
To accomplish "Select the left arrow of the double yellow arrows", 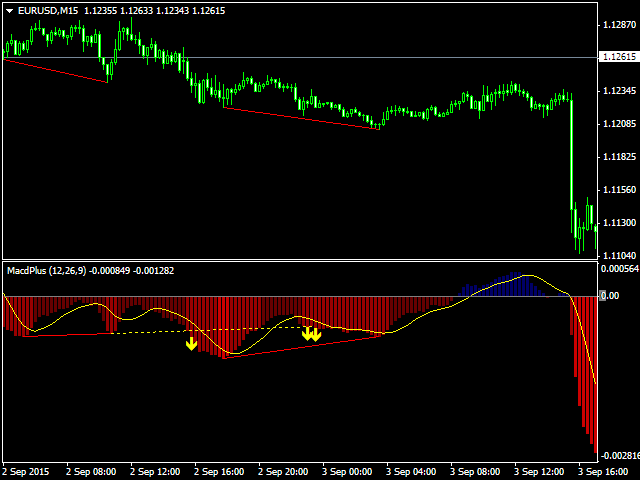I will coord(307,333).
